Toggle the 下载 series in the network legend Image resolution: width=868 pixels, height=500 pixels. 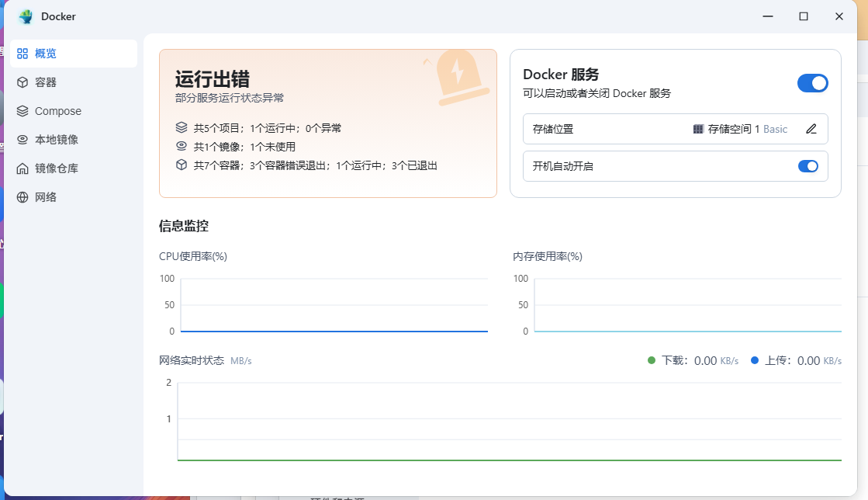pyautogui.click(x=674, y=360)
